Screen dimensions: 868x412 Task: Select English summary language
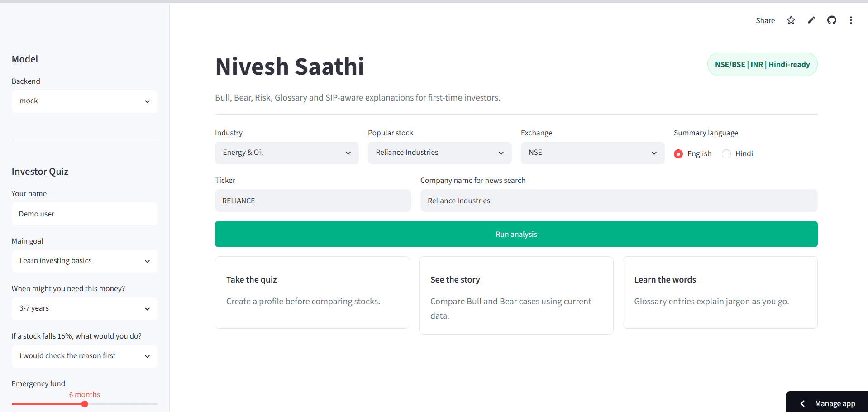point(692,154)
